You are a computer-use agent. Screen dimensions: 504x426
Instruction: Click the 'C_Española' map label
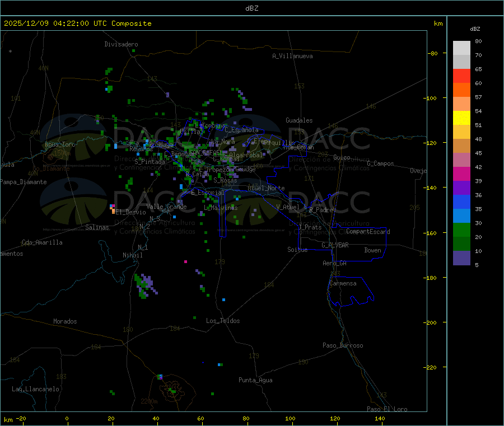click(x=241, y=130)
